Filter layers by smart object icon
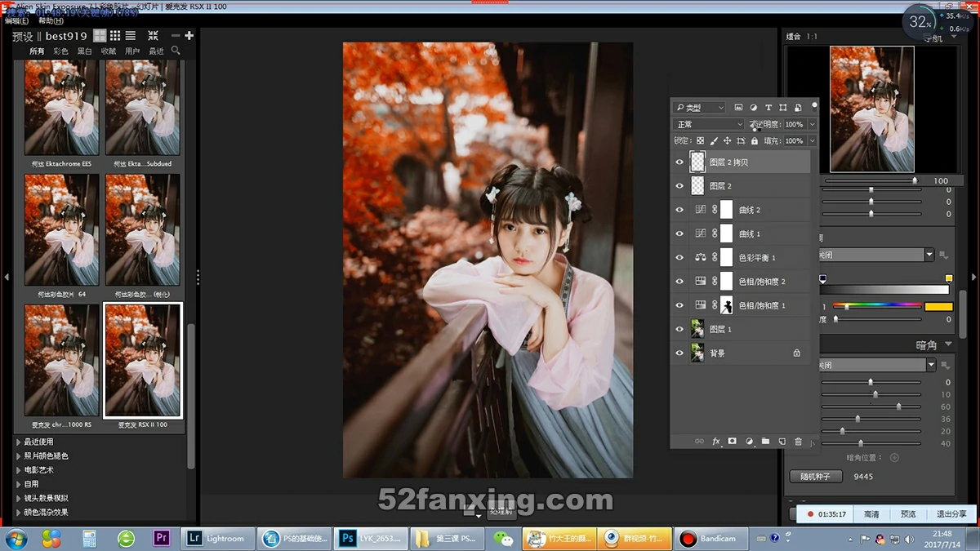The width and height of the screenshot is (980, 551). point(798,108)
